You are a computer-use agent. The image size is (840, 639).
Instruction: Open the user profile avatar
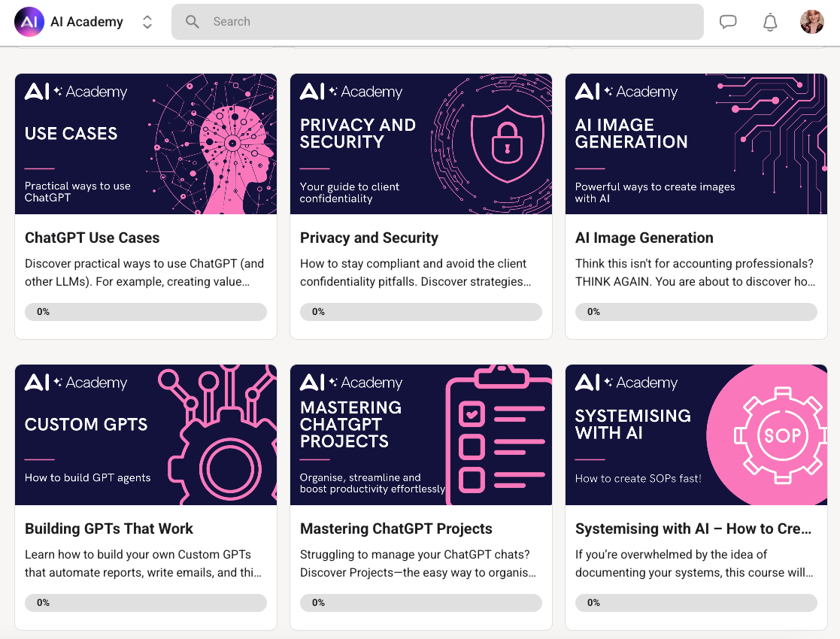tap(811, 21)
